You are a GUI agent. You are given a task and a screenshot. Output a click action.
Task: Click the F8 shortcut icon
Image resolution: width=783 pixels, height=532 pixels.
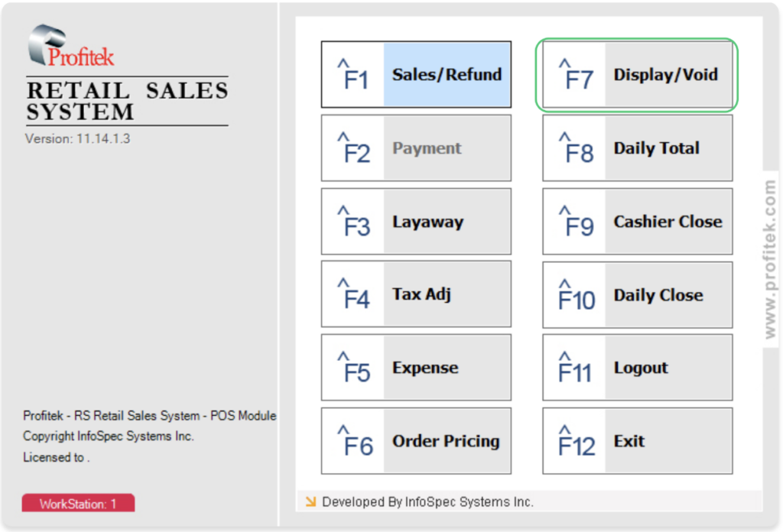575,148
